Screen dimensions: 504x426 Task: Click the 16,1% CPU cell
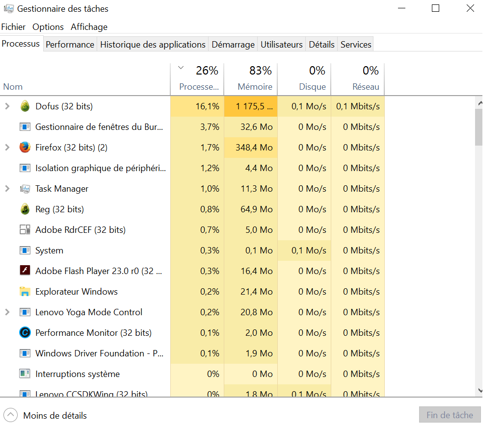[x=197, y=106]
